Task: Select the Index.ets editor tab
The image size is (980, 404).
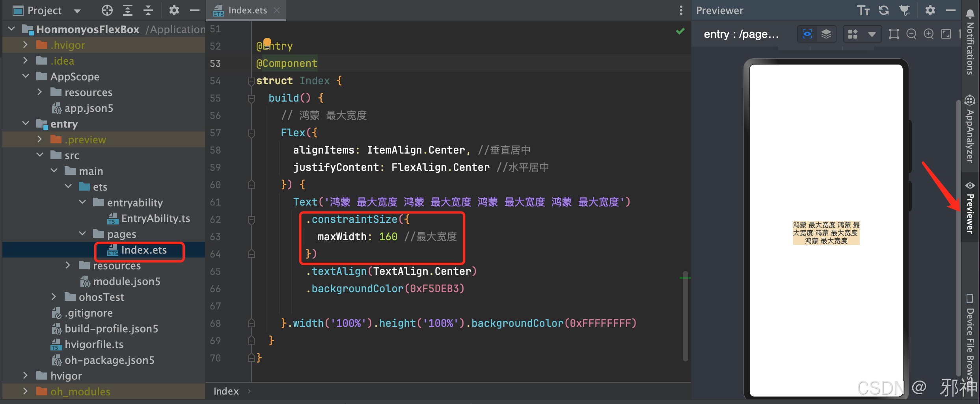Action: coord(246,10)
